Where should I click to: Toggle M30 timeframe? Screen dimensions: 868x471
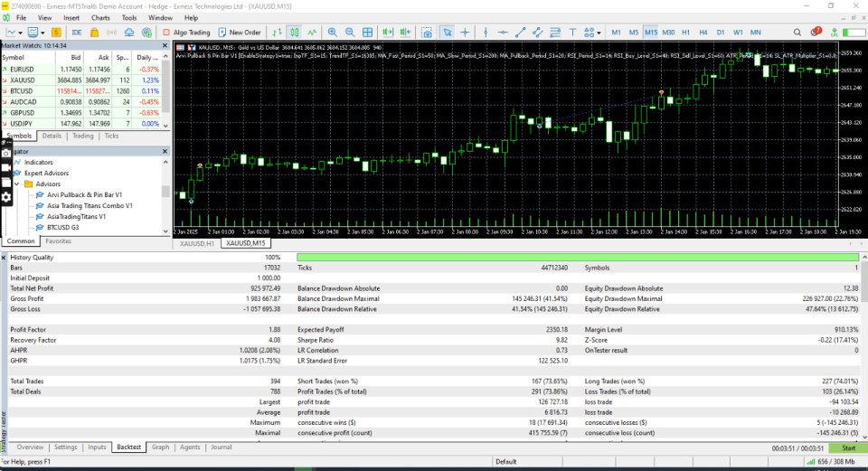(668, 33)
